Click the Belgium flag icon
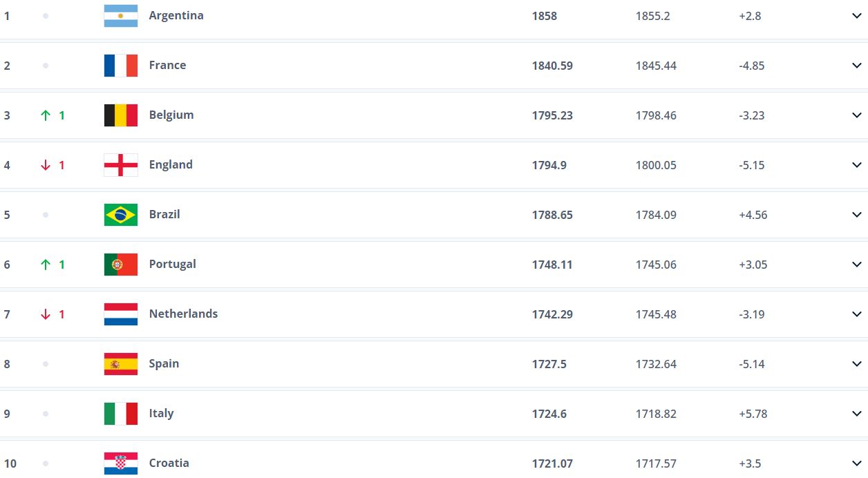 click(x=121, y=115)
